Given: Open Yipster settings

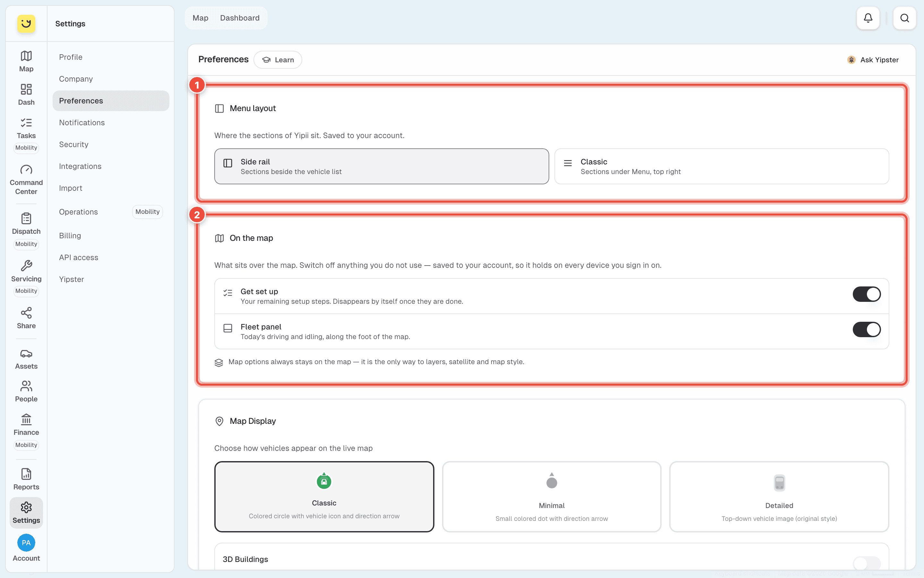Looking at the screenshot, I should click(x=111, y=279).
